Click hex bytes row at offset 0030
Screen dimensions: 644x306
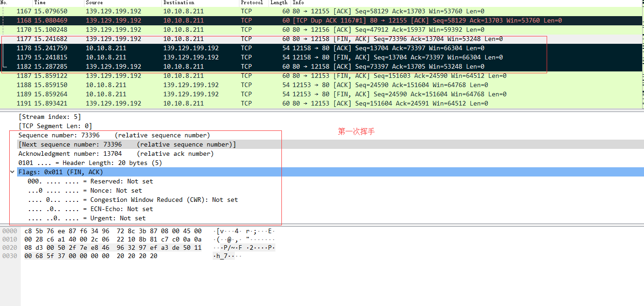[91, 256]
